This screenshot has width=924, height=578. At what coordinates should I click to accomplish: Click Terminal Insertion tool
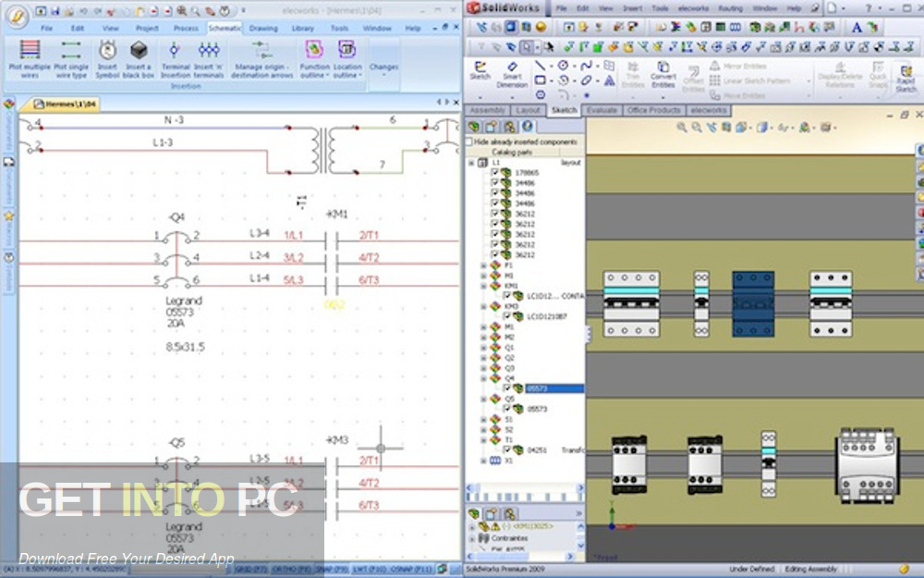click(175, 59)
